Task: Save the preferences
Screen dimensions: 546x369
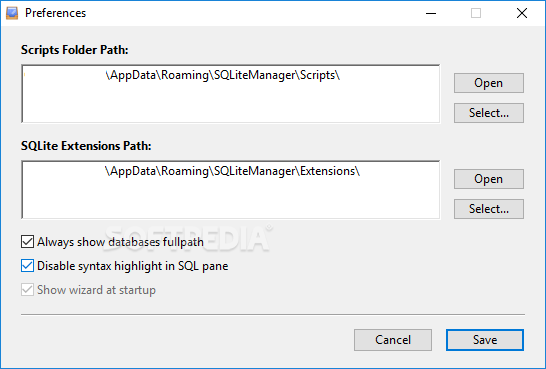Action: [x=485, y=340]
